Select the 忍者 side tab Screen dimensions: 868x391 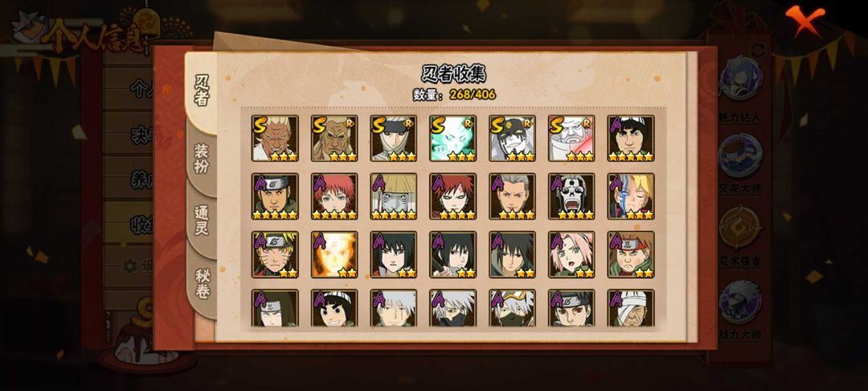[202, 92]
